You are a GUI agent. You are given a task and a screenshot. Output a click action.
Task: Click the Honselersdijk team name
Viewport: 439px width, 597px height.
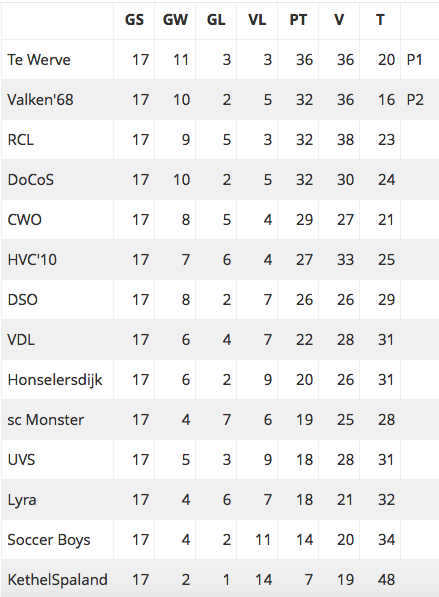coord(55,380)
